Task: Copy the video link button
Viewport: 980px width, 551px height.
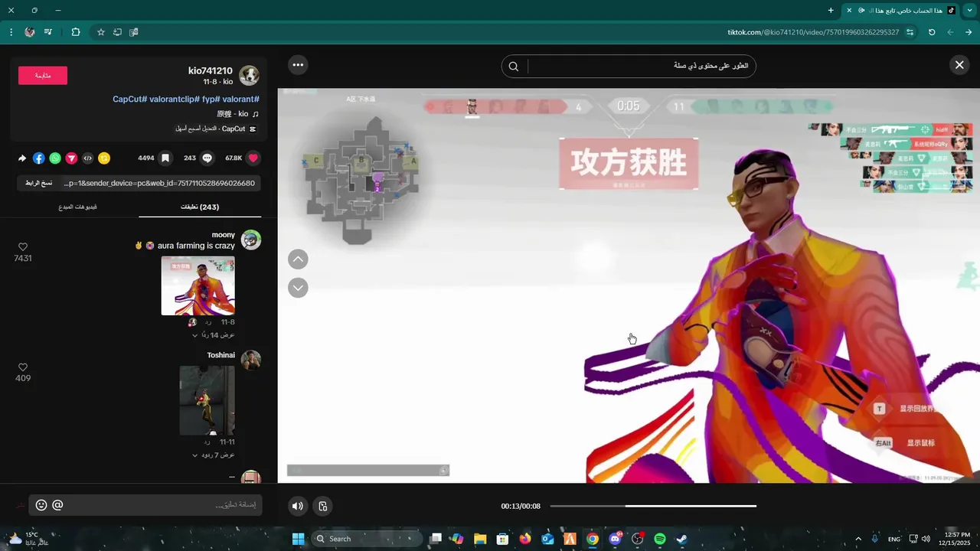Action: (38, 183)
